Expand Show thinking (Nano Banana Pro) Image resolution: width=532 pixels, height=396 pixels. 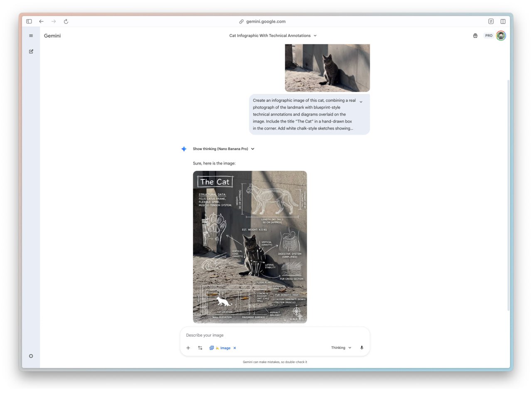click(223, 149)
